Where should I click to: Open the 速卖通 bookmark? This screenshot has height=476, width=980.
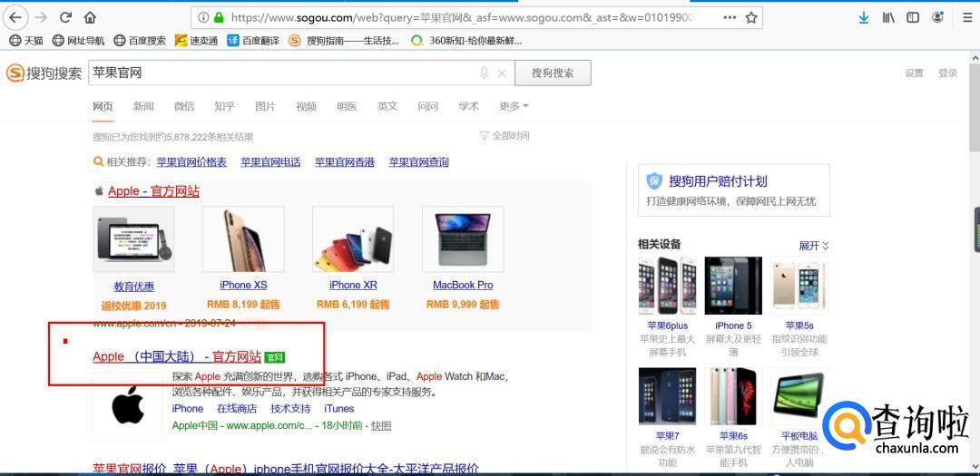click(197, 41)
